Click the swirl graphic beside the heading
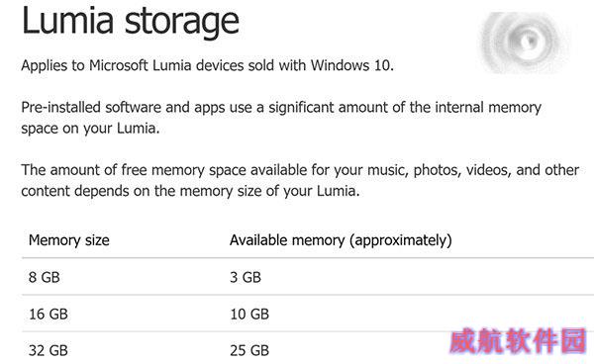The height and width of the screenshot is (364, 594). click(x=525, y=43)
